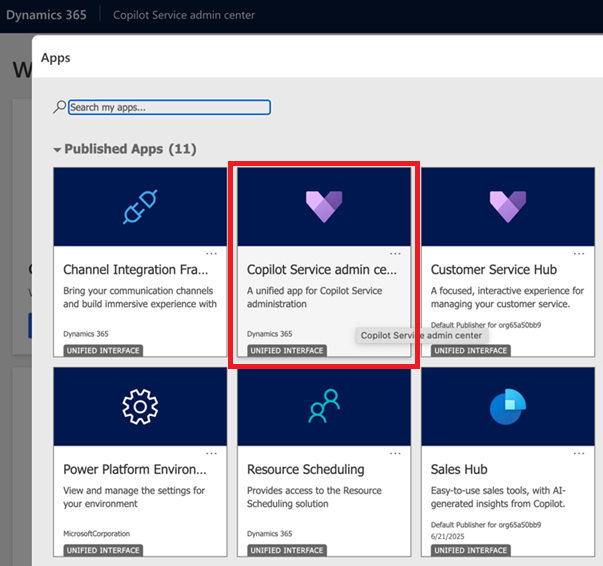Click Published Apps (11) heading
The height and width of the screenshot is (566, 603).
coord(130,149)
